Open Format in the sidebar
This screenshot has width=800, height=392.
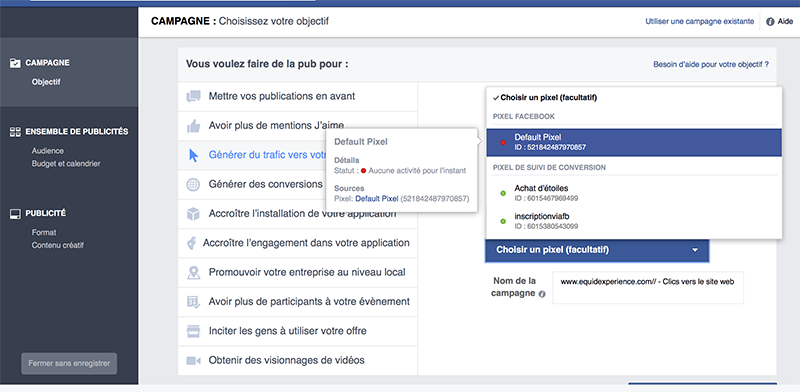[x=44, y=232]
